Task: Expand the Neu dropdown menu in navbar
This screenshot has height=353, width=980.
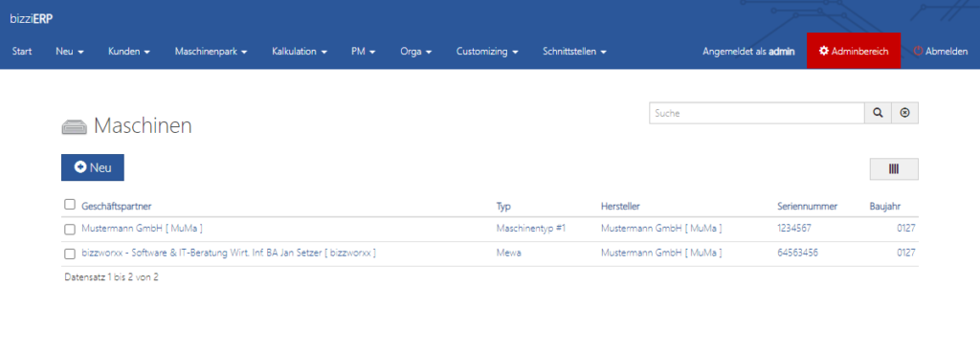Action: (x=69, y=52)
